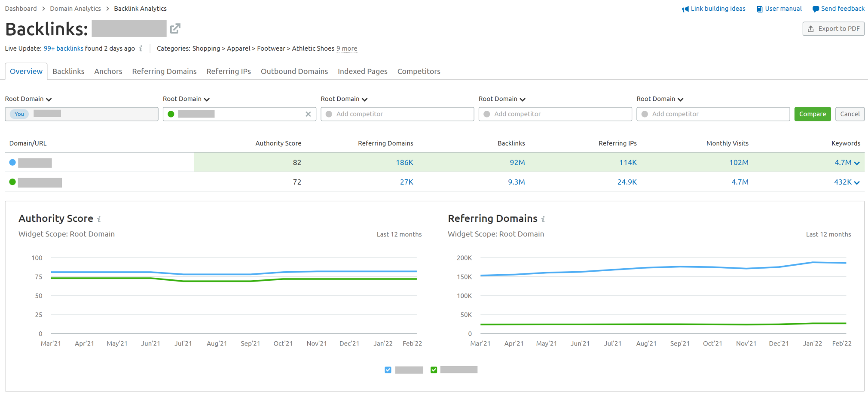The image size is (868, 397).
Task: Open the Competitors tab
Action: 419,71
